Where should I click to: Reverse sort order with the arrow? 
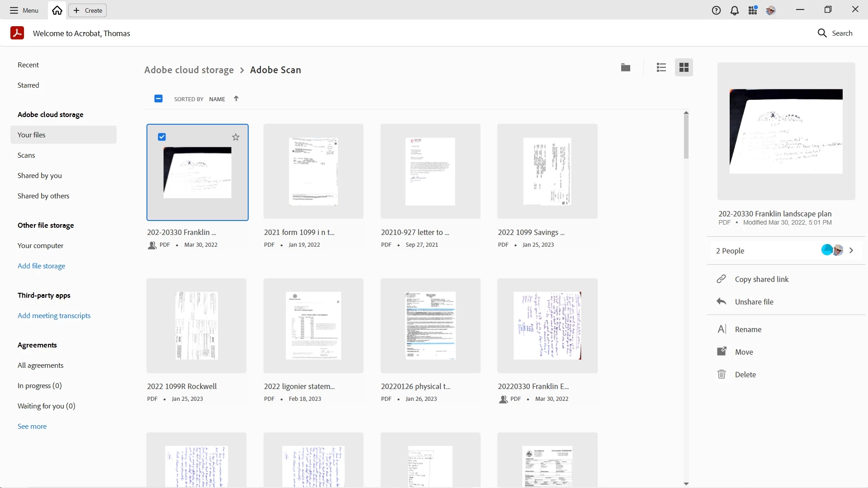[236, 99]
